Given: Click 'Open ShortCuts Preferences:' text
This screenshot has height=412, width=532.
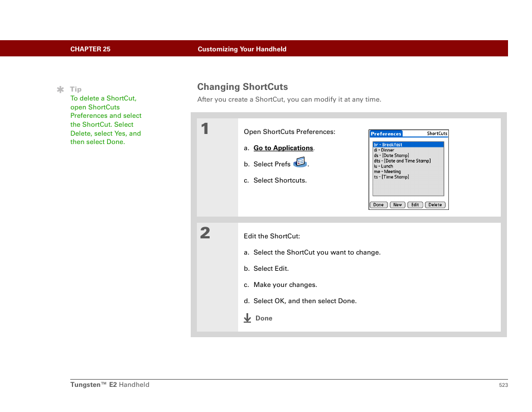Looking at the screenshot, I should (x=289, y=132).
